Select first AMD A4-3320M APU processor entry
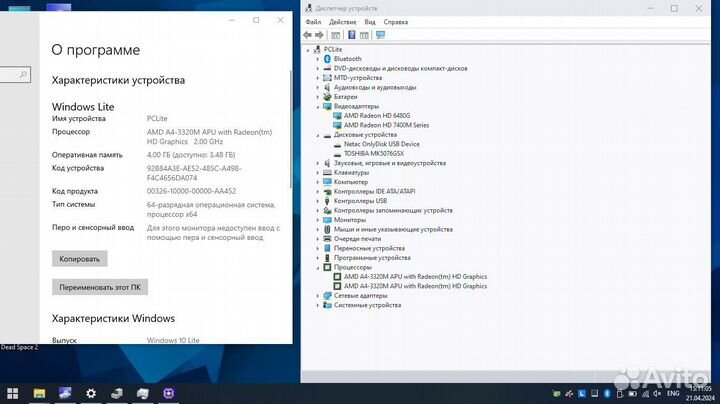Screen dimensions: 720x404 [415, 277]
